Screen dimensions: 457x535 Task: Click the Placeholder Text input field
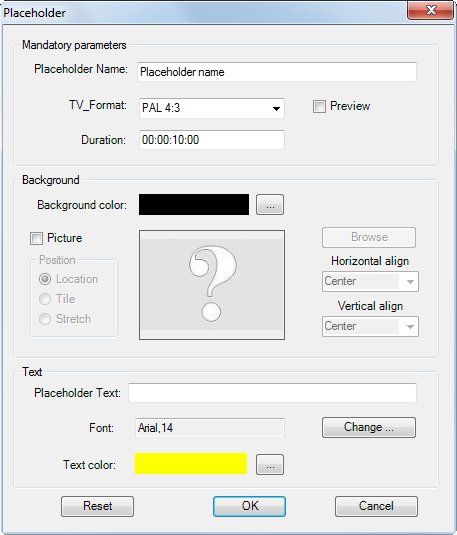[x=272, y=393]
